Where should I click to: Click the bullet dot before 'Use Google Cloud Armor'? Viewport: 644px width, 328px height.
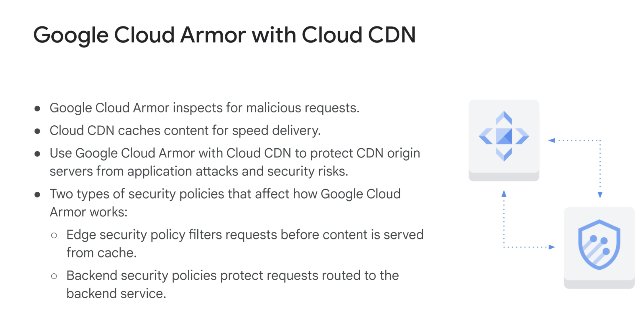[x=37, y=154]
